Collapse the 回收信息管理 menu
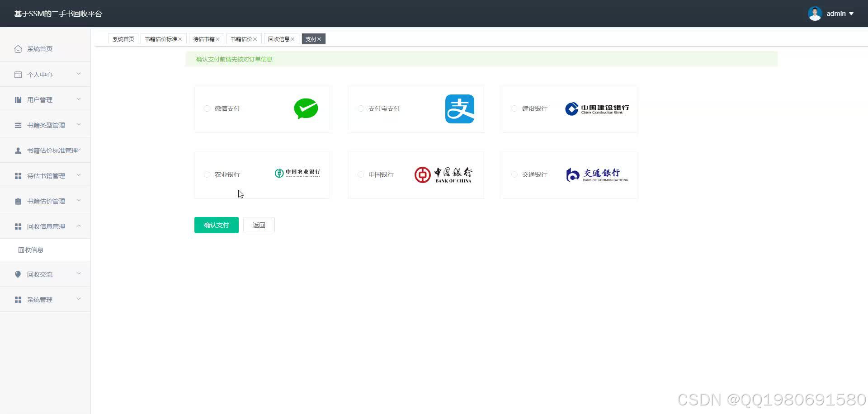Screen dimensions: 868x414 (45, 226)
